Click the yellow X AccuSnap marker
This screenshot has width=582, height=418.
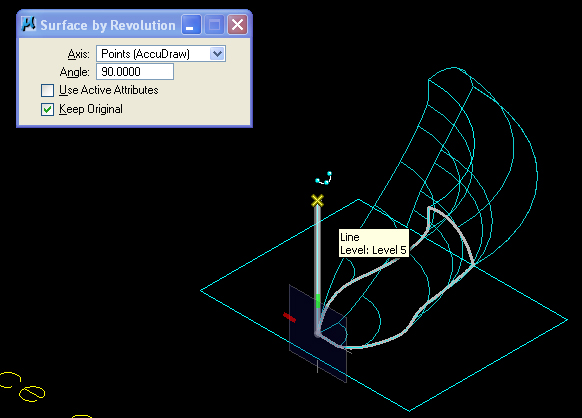tap(317, 200)
